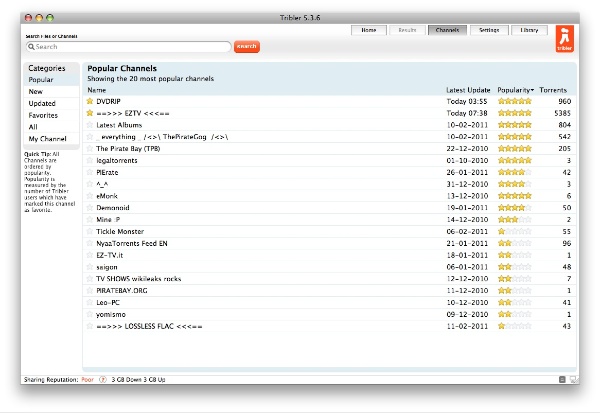Open the ThePirateGog everything channel
Screen dimensions: 600x413
[162, 137]
